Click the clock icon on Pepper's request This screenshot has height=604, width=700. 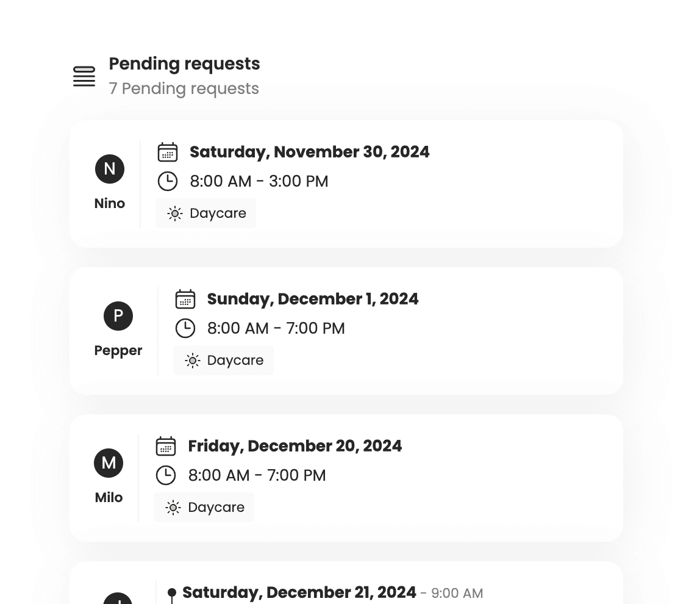pyautogui.click(x=185, y=328)
